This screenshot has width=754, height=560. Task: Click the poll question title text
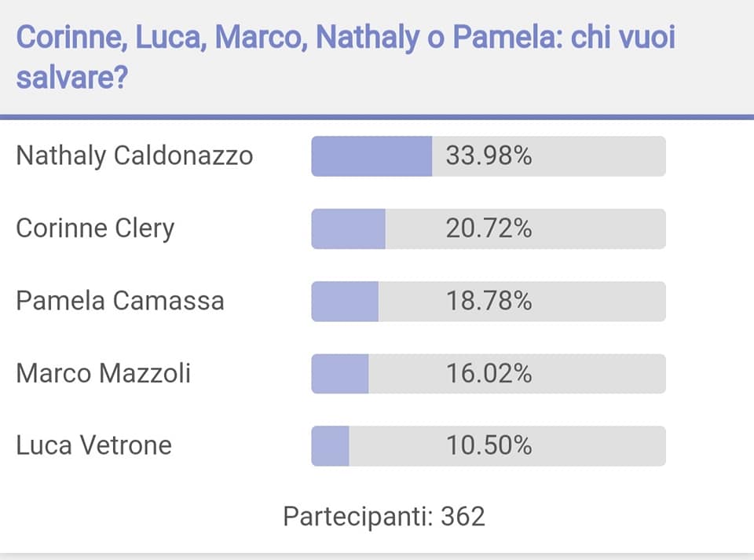(346, 57)
